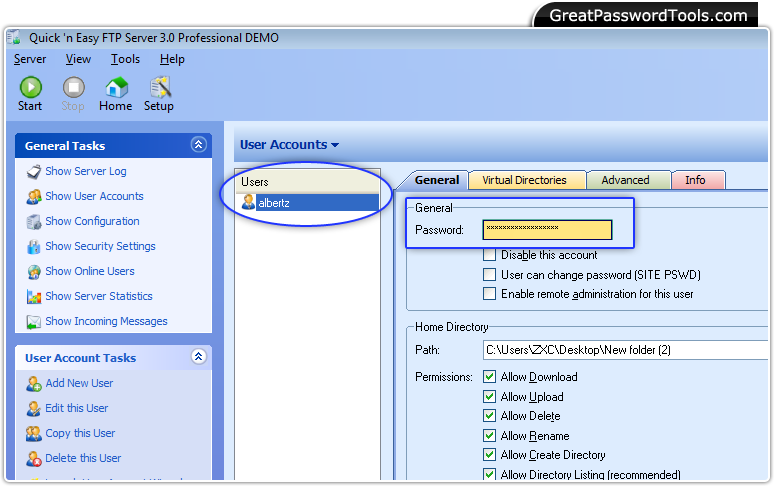Open Show Server Statistics link
The width and height of the screenshot is (774, 486).
click(x=99, y=297)
